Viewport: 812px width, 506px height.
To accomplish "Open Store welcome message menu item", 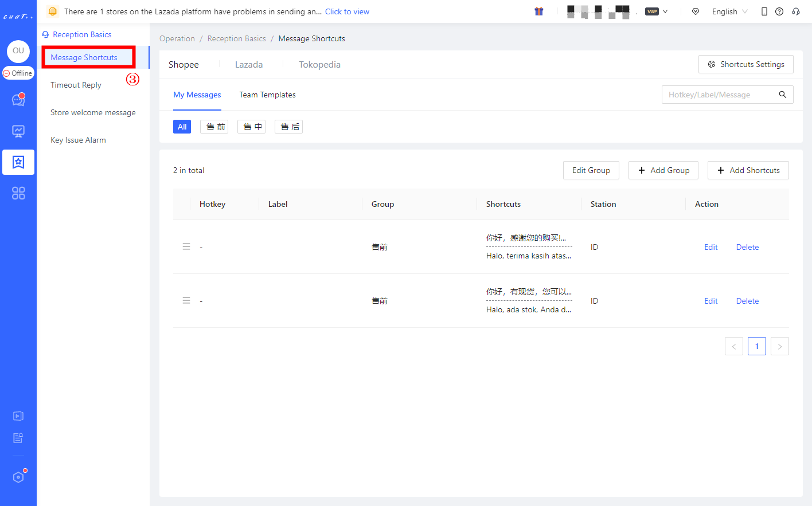I will pyautogui.click(x=93, y=112).
